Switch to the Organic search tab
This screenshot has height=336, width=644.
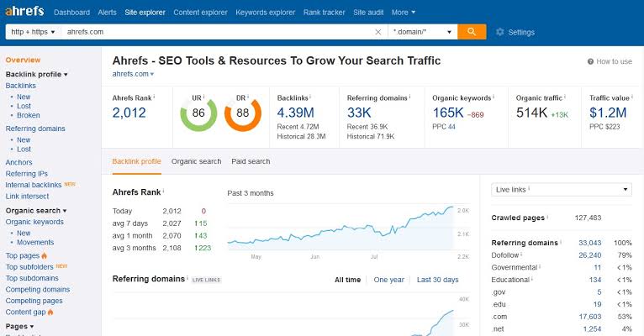(x=197, y=161)
